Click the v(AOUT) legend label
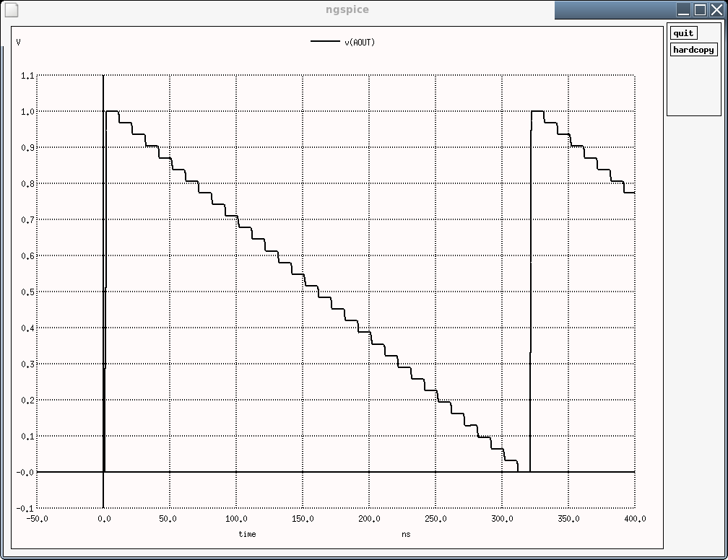This screenshot has width=728, height=560. (x=360, y=43)
